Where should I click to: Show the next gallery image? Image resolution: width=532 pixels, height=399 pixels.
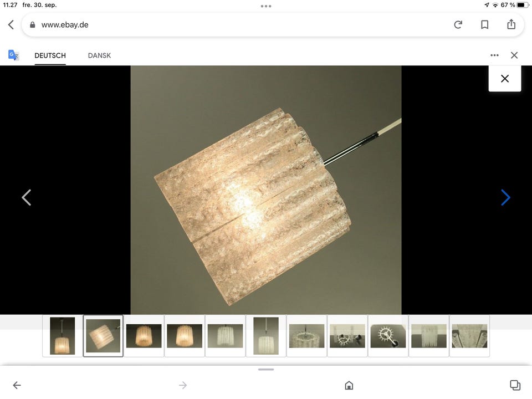pos(505,198)
